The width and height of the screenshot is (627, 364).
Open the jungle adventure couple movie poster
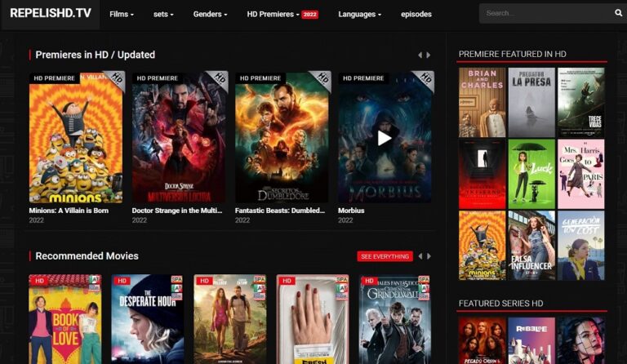coord(230,319)
